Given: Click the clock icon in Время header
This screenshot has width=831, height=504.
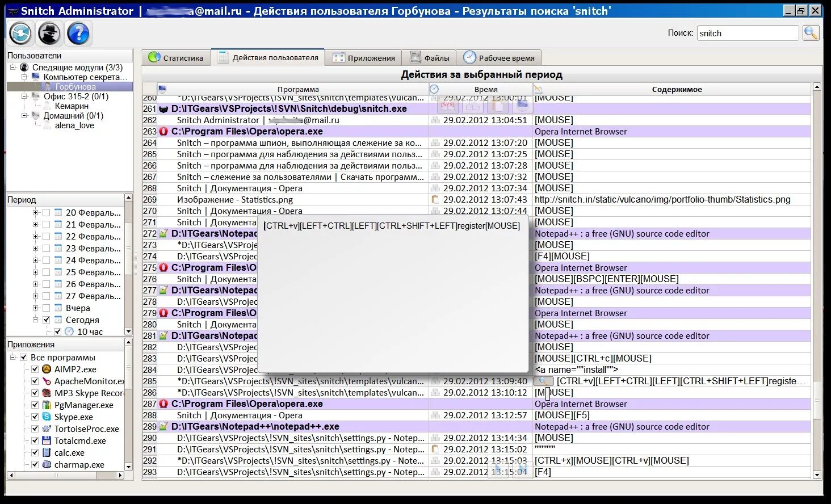Looking at the screenshot, I should [x=434, y=89].
